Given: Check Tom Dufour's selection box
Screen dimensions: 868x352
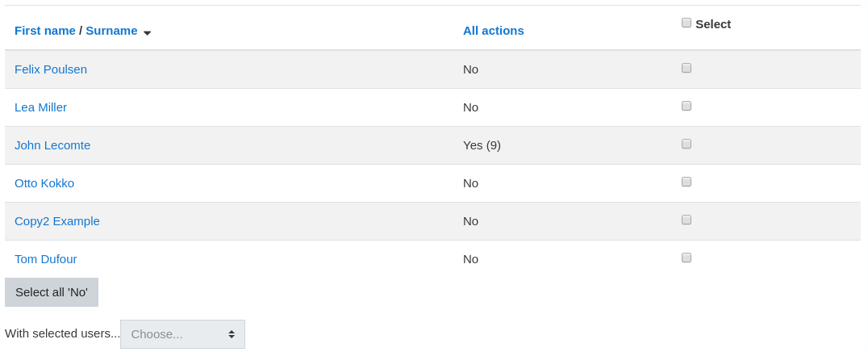Looking at the screenshot, I should pyautogui.click(x=686, y=258).
